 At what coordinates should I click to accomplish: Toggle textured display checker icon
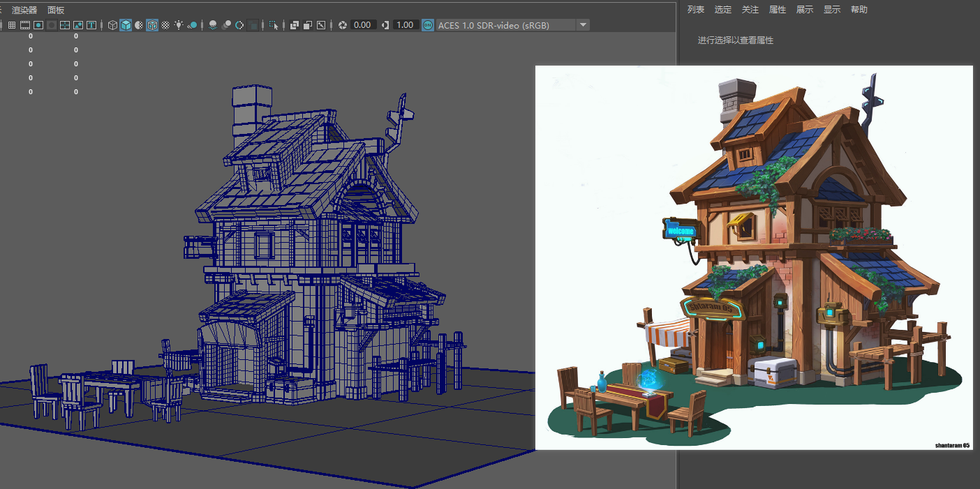(165, 25)
